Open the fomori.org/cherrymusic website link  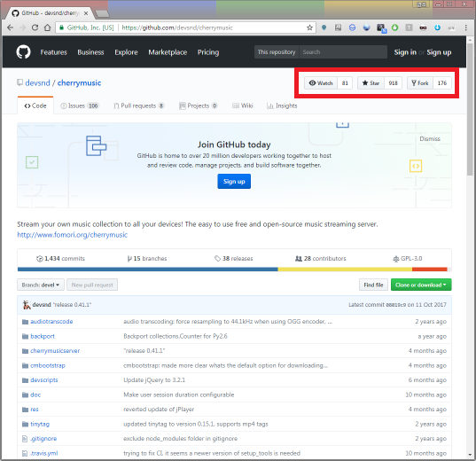pyautogui.click(x=73, y=235)
